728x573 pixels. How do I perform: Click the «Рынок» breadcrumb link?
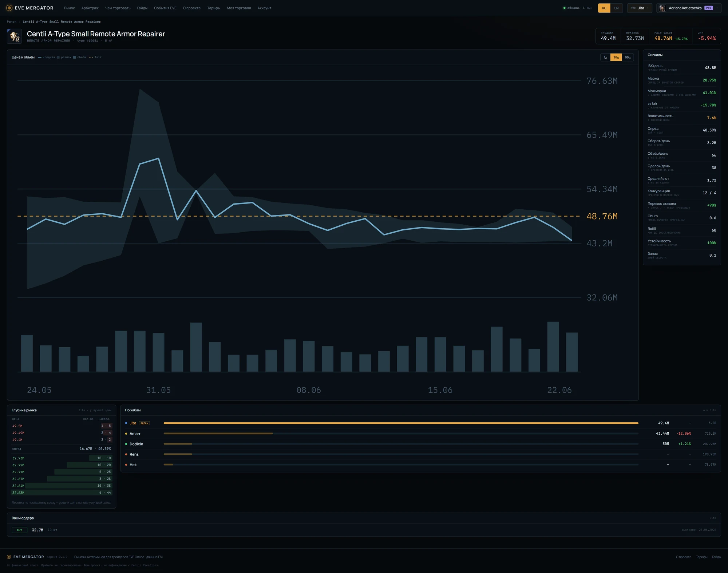[12, 22]
